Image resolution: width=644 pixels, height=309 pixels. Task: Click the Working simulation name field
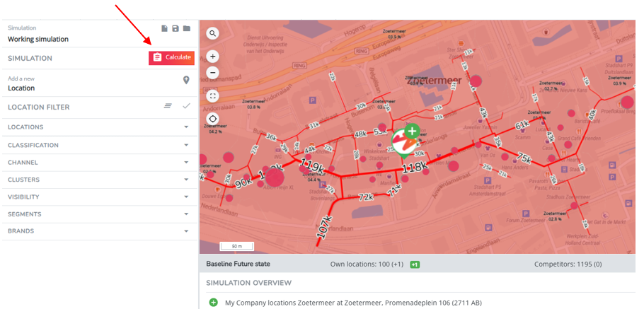(38, 40)
